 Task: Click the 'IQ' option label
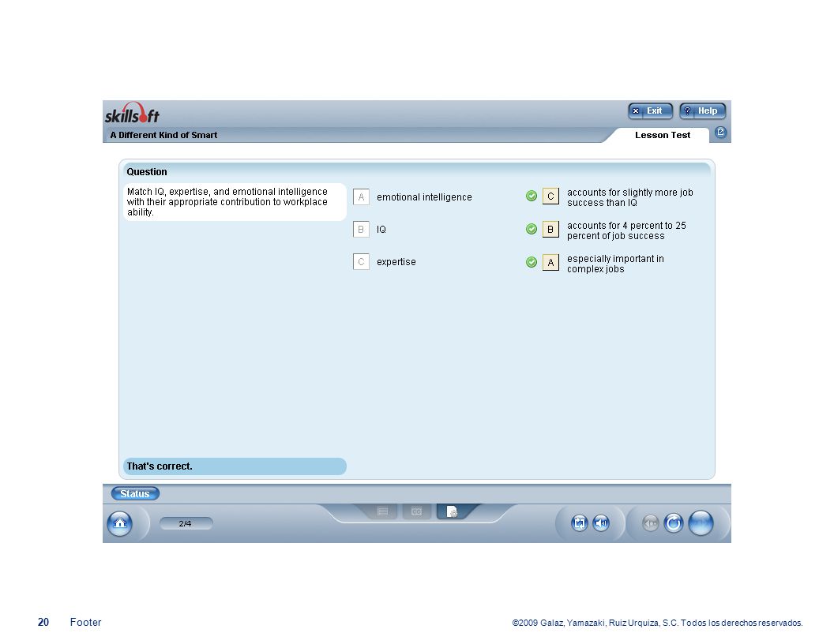coord(381,230)
